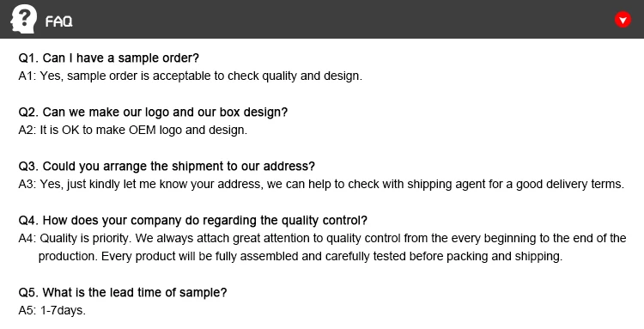644x329 pixels.
Task: Click answer A5 reading 1-7days
Action: 52,310
